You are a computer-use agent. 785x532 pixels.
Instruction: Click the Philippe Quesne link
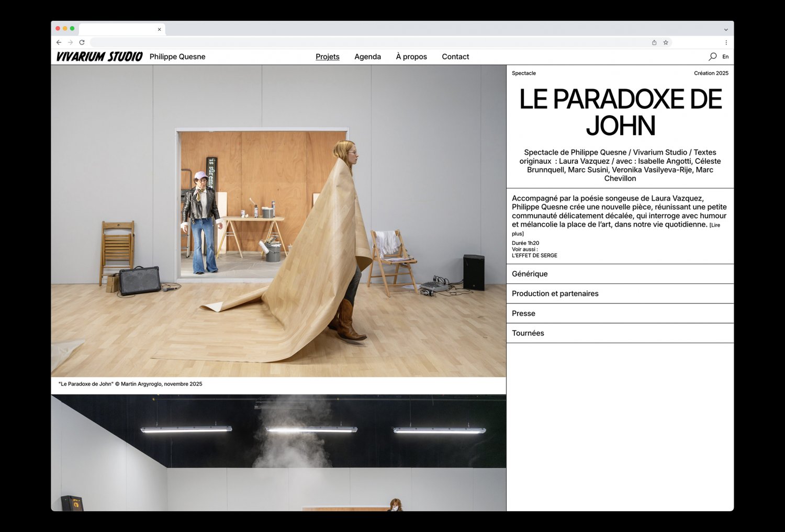[177, 56]
